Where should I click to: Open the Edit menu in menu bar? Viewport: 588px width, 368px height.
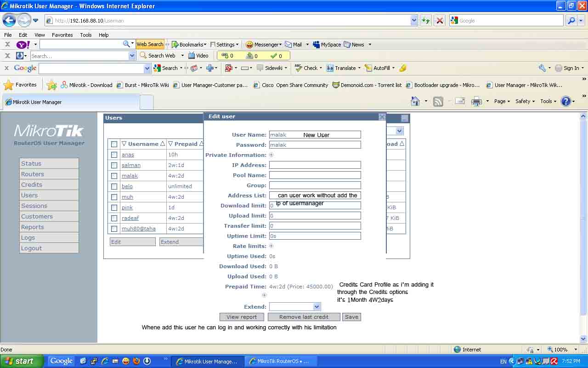pos(23,35)
